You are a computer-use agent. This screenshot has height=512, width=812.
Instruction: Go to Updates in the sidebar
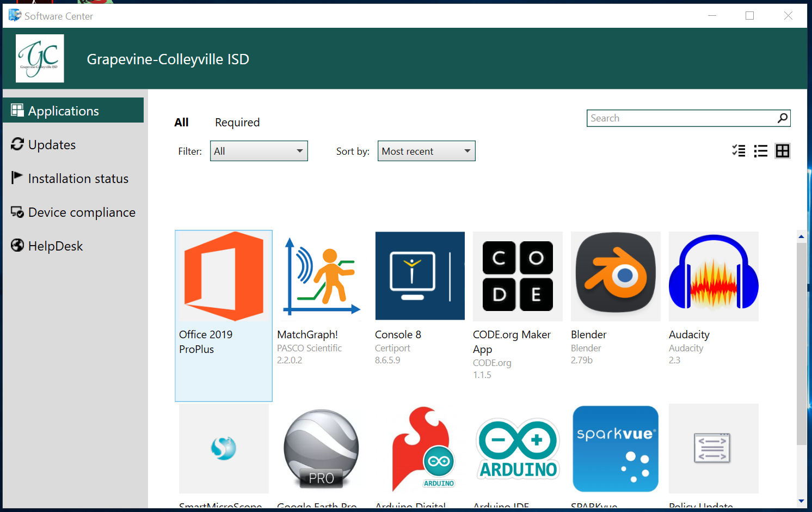[52, 145]
